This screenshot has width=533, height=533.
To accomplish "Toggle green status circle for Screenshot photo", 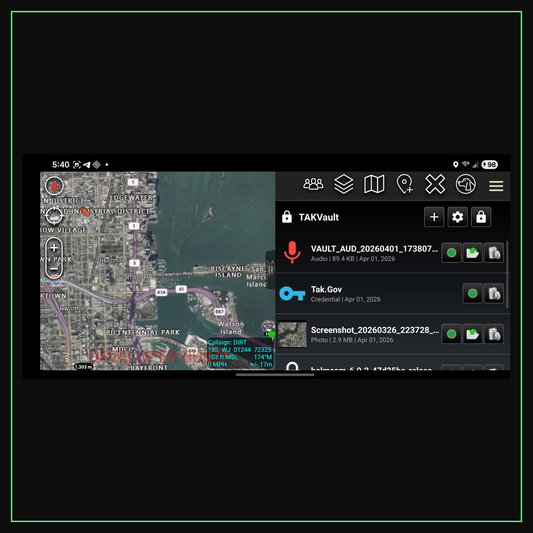I will (x=451, y=334).
